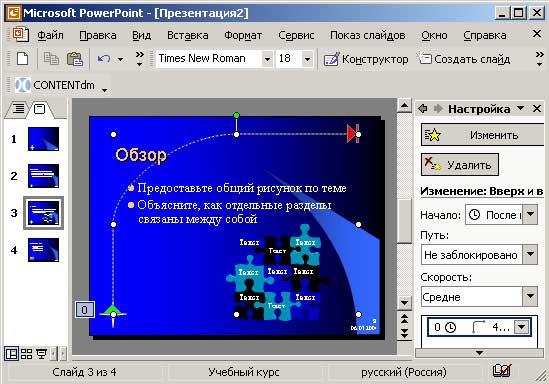Click the slide pane scroll down arrow

404,303
